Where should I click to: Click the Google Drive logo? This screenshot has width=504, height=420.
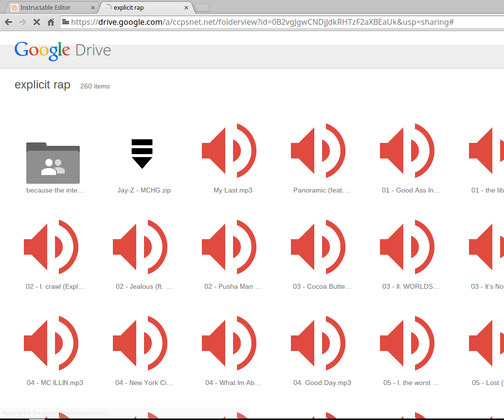tap(62, 50)
